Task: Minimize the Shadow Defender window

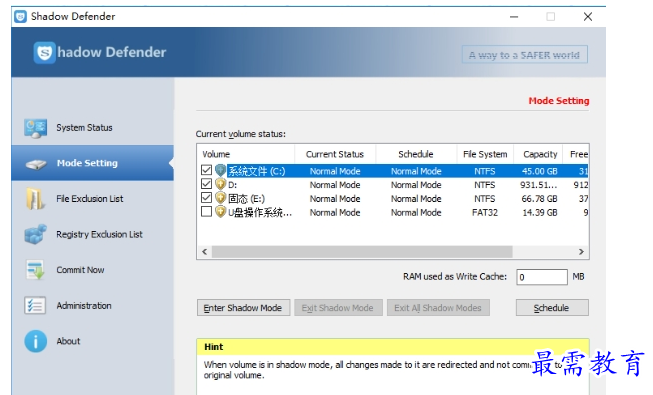Action: [x=514, y=17]
